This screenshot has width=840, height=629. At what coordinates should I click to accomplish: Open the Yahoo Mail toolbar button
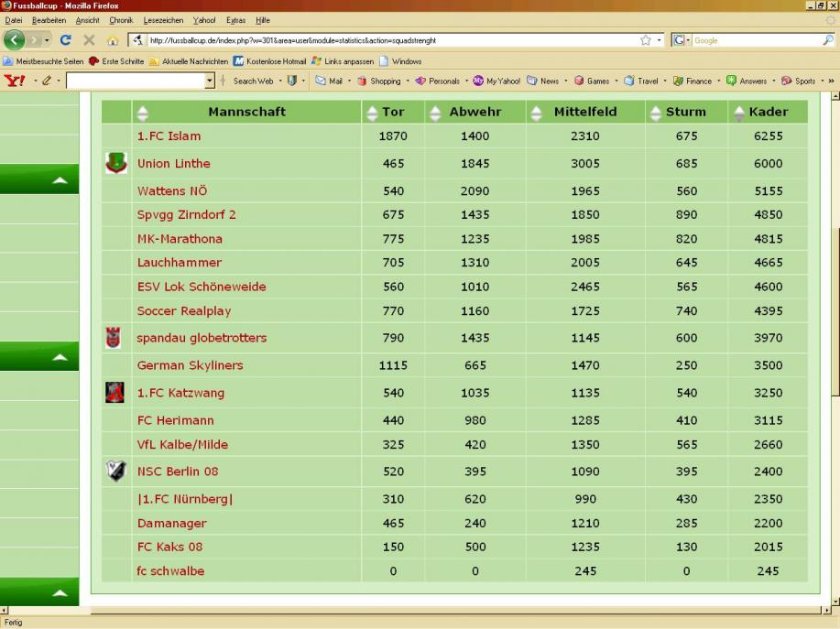point(329,81)
